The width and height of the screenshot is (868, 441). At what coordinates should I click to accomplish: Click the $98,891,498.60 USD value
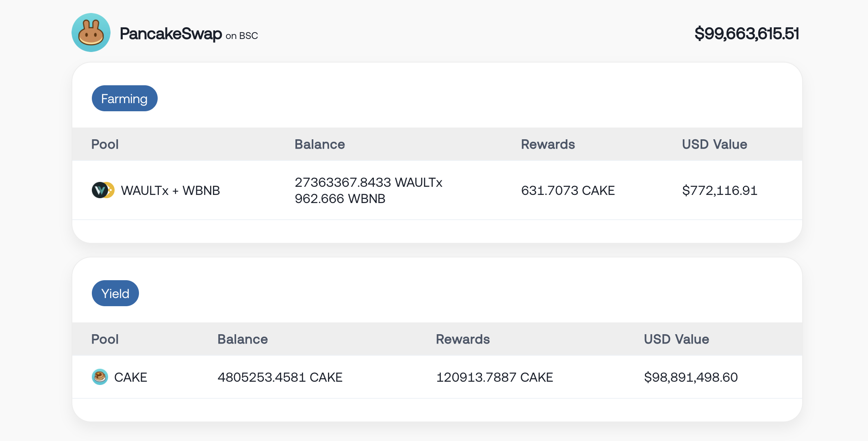coord(691,377)
